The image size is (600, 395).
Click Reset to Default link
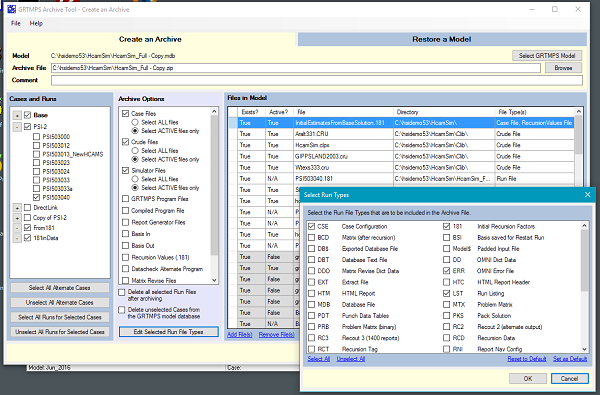527,359
